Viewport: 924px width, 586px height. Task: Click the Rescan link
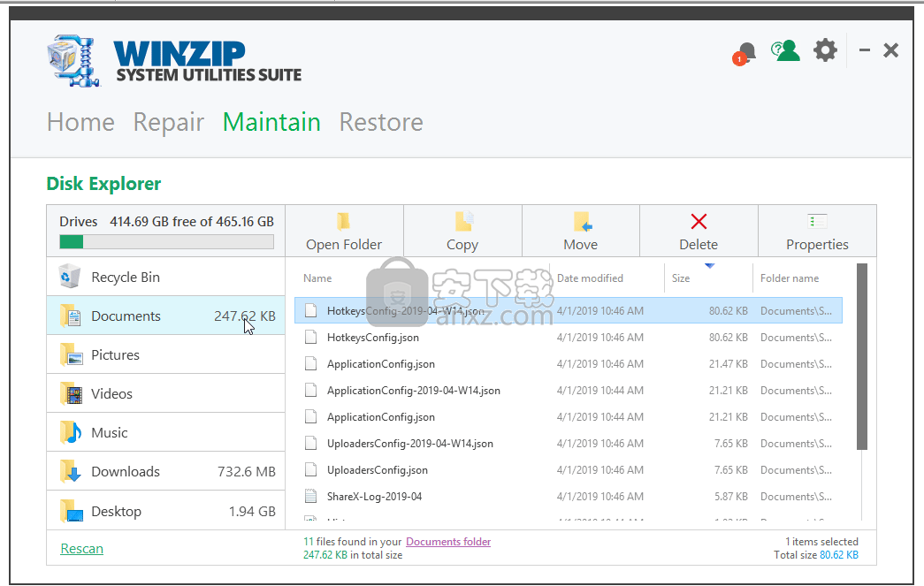82,548
